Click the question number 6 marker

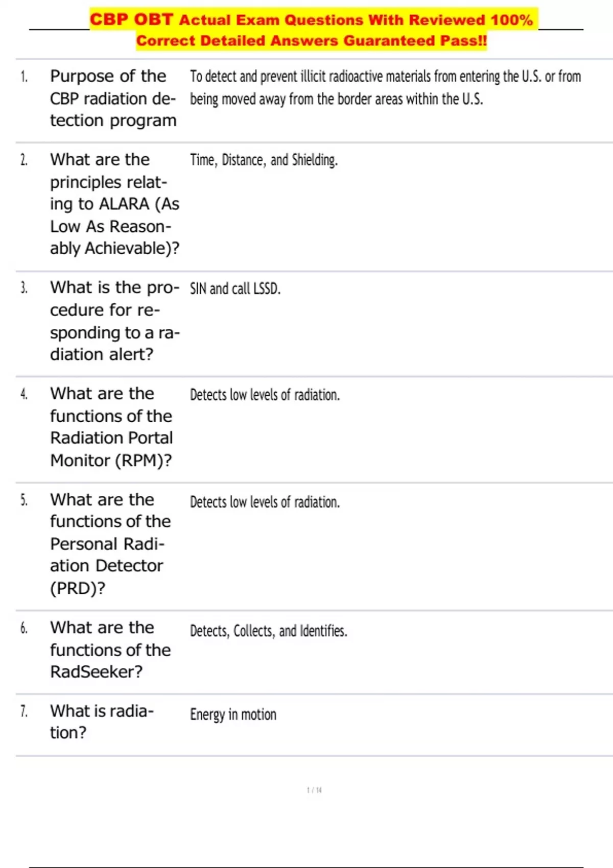click(x=24, y=628)
